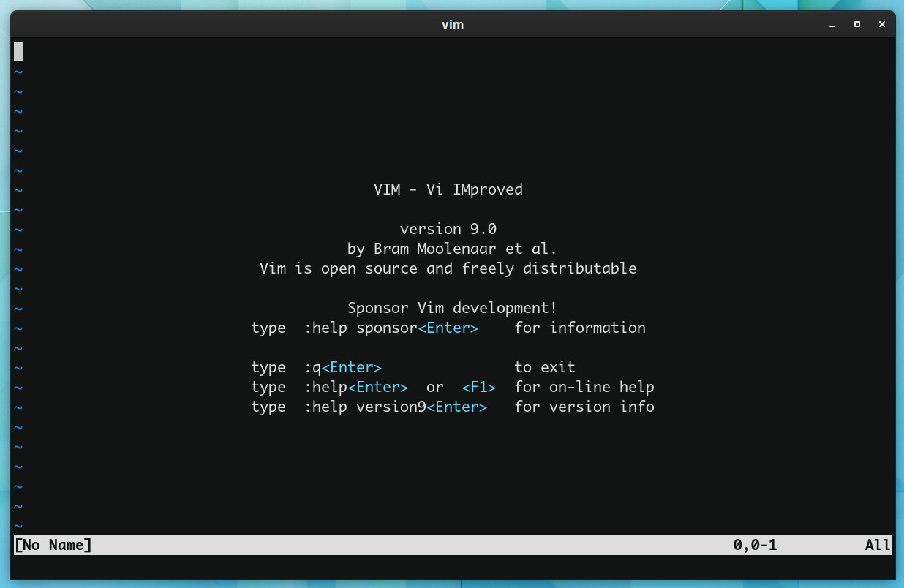This screenshot has width=904, height=588.
Task: Close the vim window
Action: coord(882,24)
